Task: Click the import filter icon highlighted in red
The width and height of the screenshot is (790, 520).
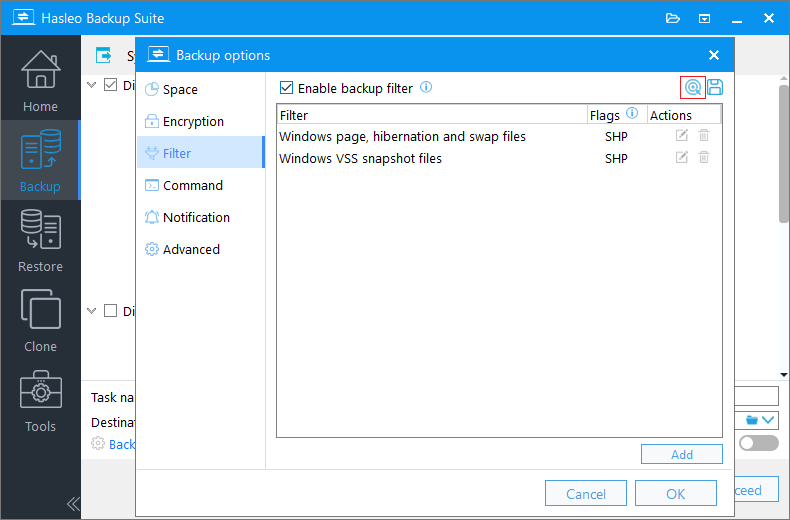Action: pos(693,88)
